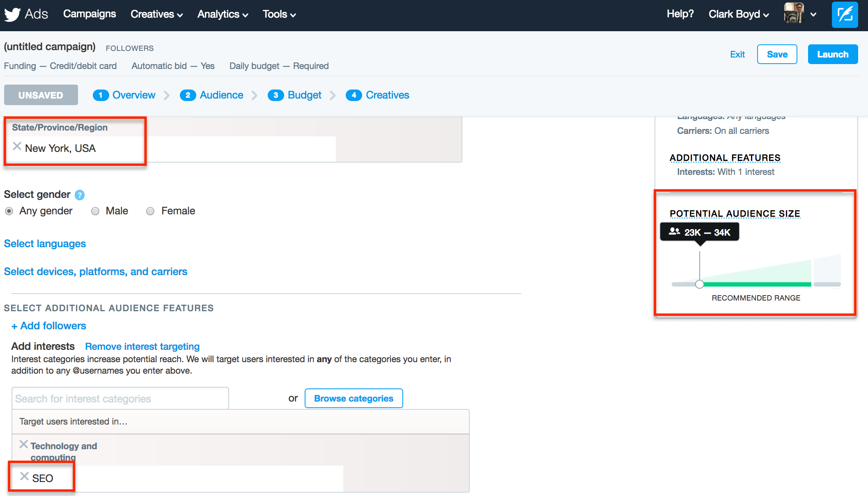Click the Twitter Ads logo icon

pos(12,14)
